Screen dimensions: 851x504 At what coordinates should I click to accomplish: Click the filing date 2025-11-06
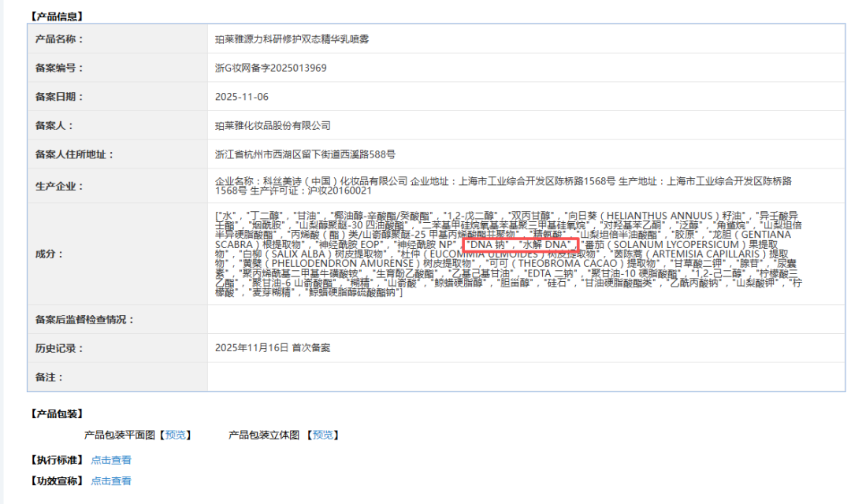(x=242, y=97)
